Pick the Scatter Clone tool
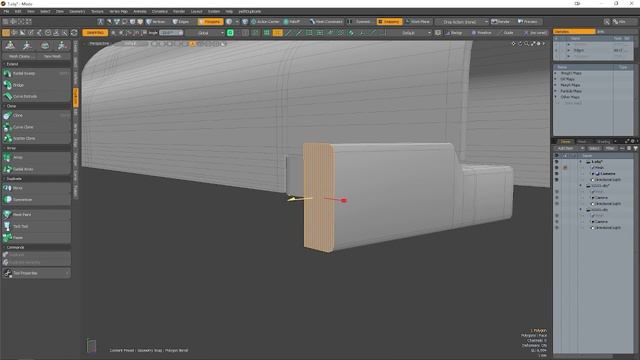Screen dimensions: 640x360 (x=36, y=138)
